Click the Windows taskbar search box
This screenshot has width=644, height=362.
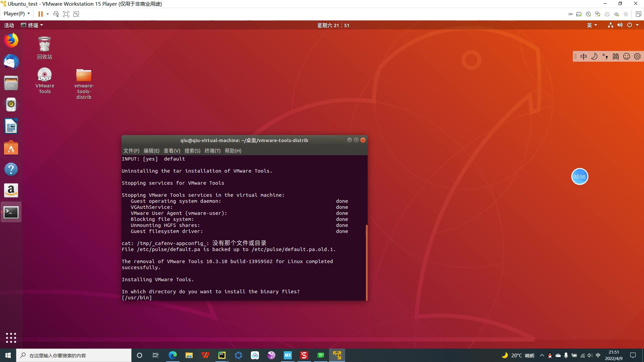click(74, 355)
